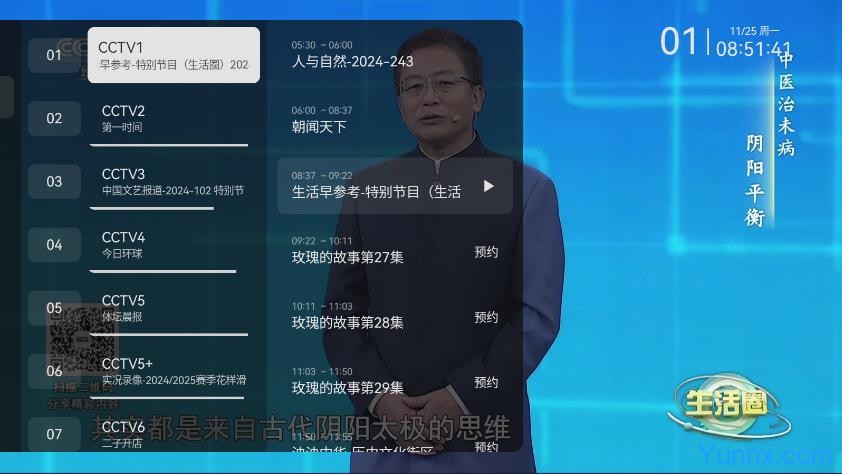Screen dimensions: 842x474
Task: Click the CCTV5 program progress bar
Action: pyautogui.click(x=169, y=334)
